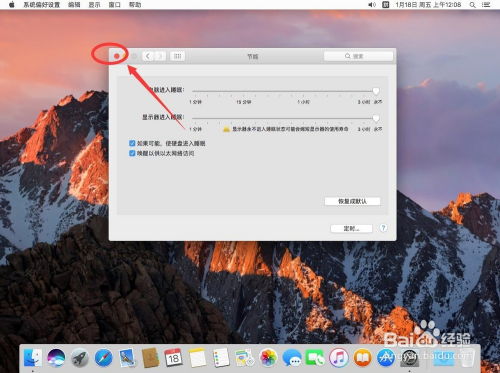
Task: Open the Schedule button
Action: (351, 228)
